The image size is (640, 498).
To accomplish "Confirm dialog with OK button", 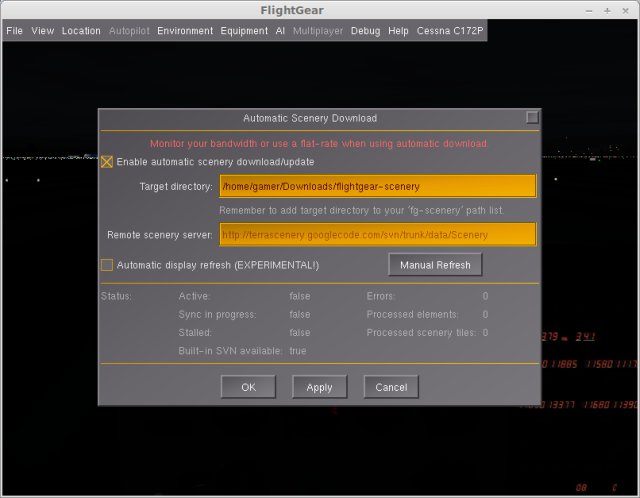I will (248, 387).
